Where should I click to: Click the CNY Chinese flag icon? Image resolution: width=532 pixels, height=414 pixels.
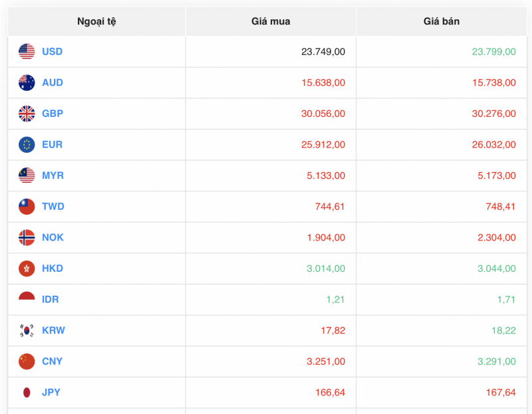[25, 362]
